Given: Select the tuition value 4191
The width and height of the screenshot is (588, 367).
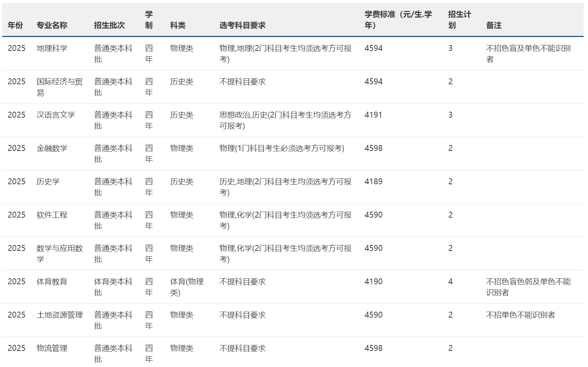Looking at the screenshot, I should [x=373, y=115].
